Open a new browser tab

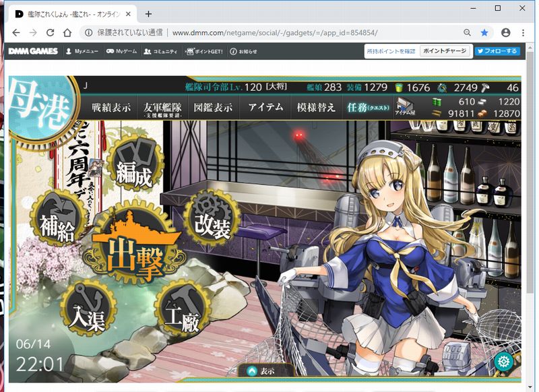148,14
